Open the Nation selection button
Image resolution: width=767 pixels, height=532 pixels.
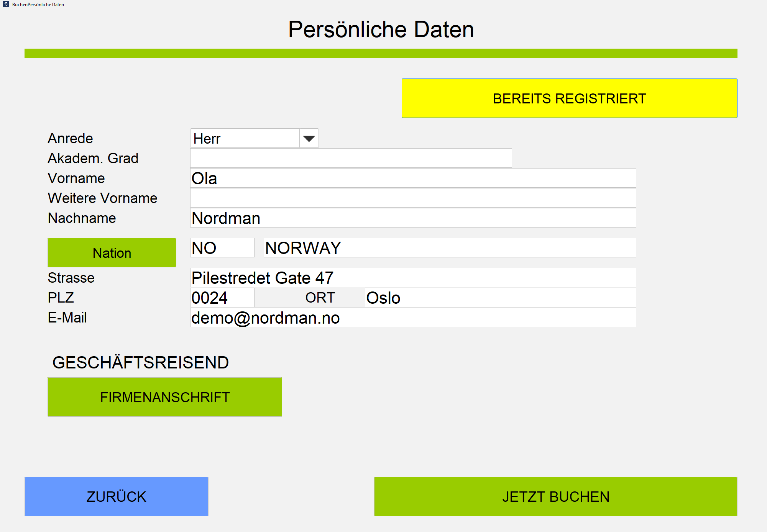tap(112, 253)
